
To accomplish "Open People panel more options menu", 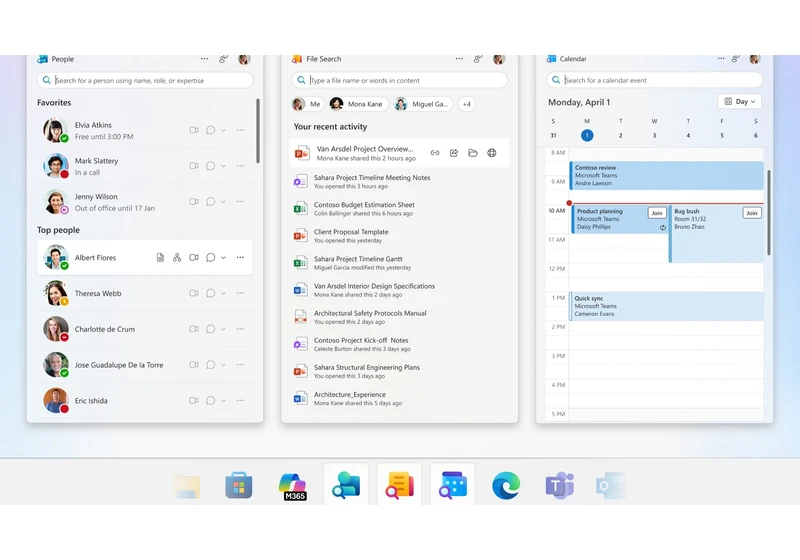I will pyautogui.click(x=205, y=59).
